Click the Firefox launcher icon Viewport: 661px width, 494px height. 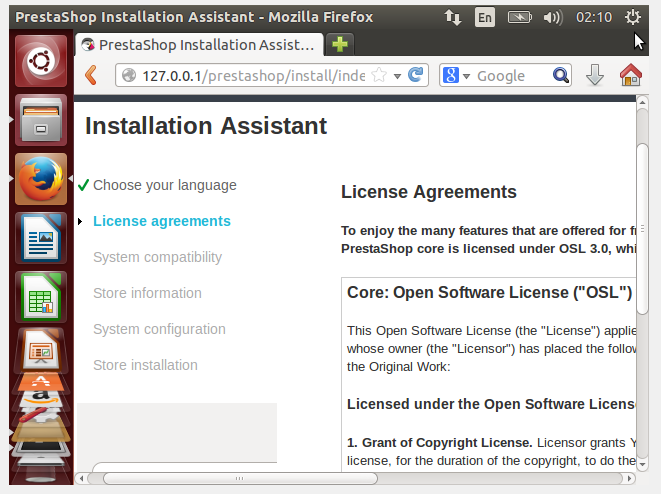(41, 179)
